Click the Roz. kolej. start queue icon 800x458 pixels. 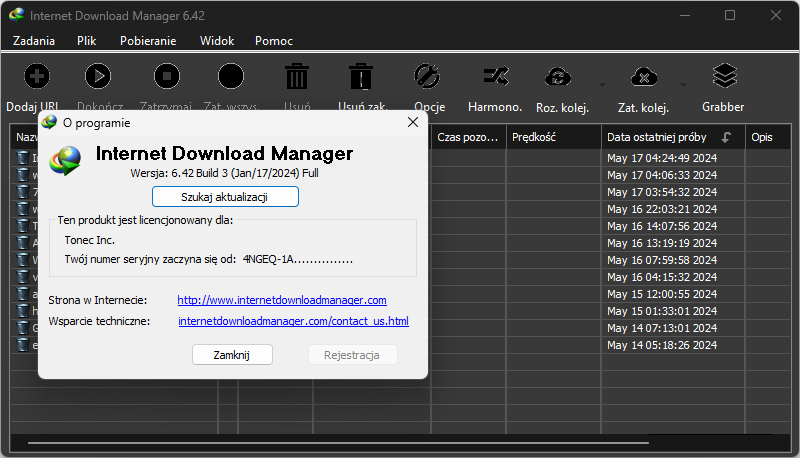point(558,77)
